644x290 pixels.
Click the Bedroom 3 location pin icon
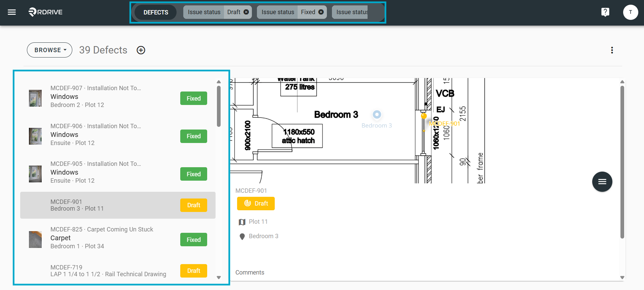point(242,237)
